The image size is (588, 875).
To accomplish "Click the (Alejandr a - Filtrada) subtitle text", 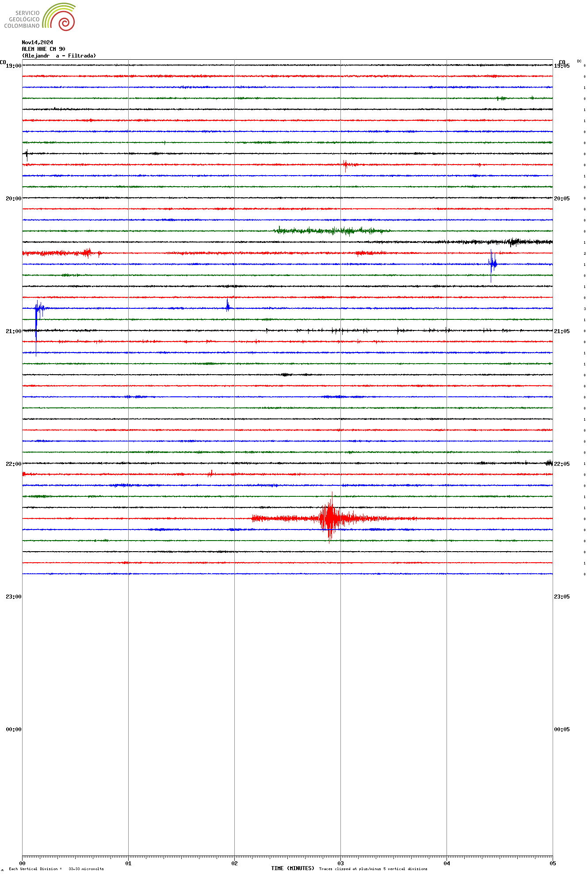I will point(59,56).
